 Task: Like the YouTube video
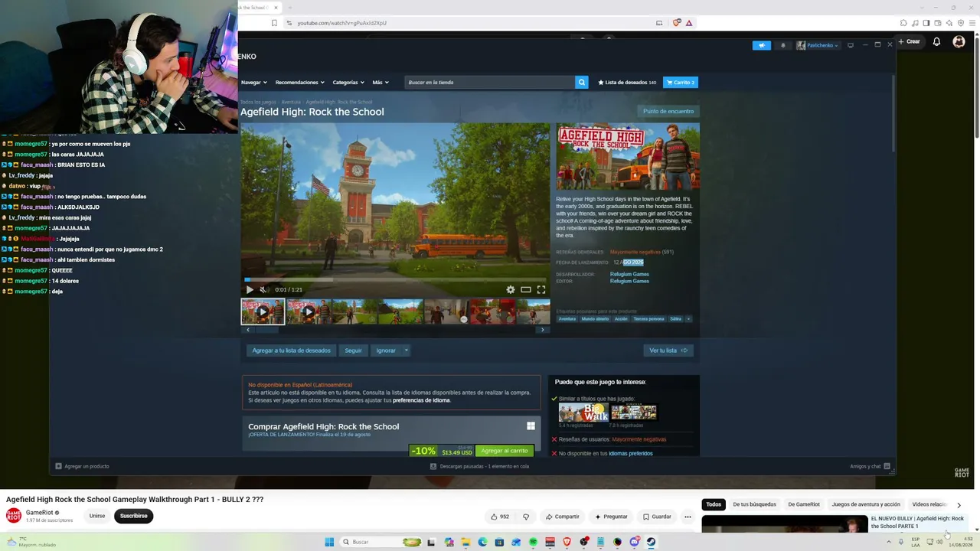(x=500, y=517)
